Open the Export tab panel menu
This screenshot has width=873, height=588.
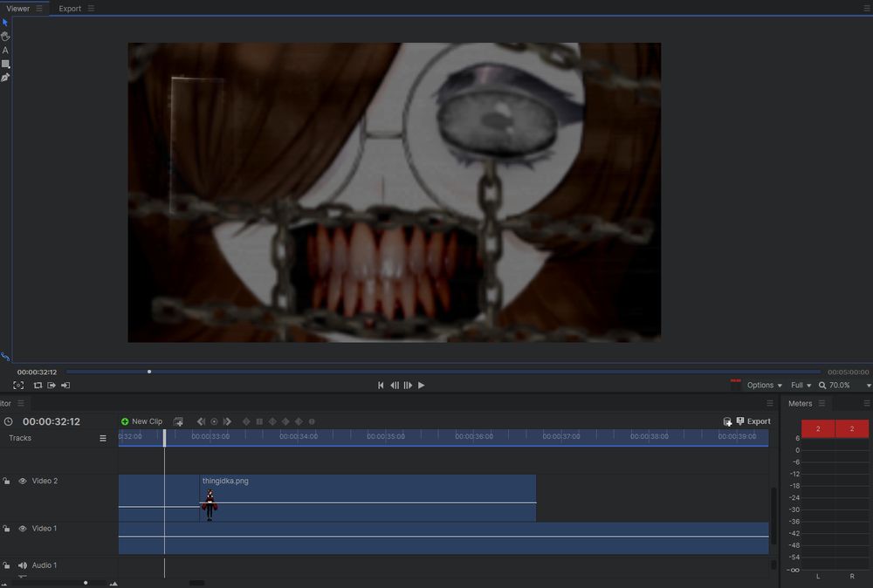91,9
